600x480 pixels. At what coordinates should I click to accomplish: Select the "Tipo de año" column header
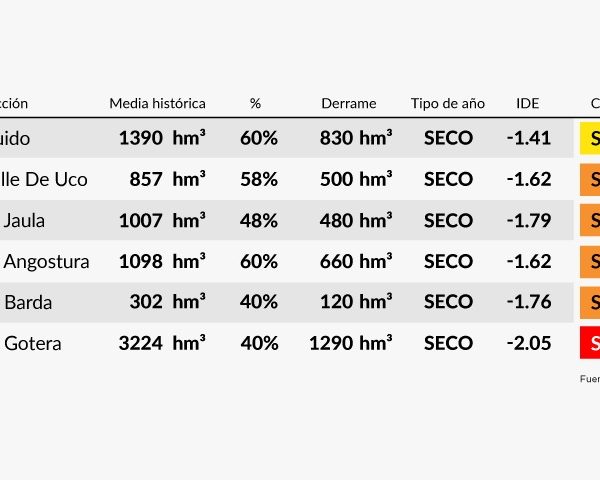tap(447, 103)
